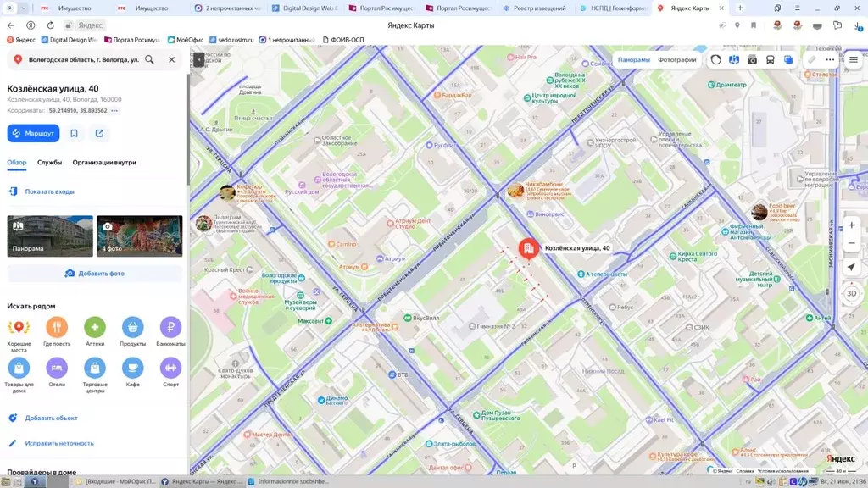Search nearby Аптеки
The width and height of the screenshot is (868, 488).
(x=95, y=332)
